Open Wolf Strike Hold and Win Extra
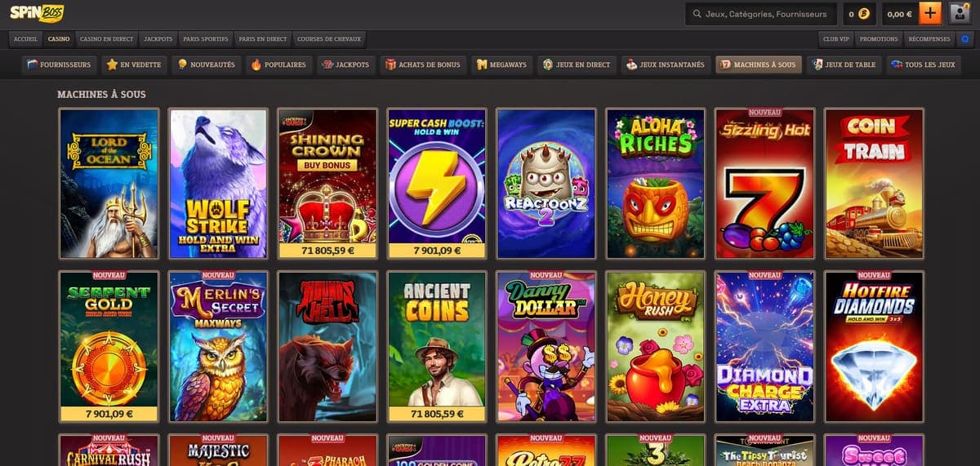The height and width of the screenshot is (466, 980). (x=218, y=184)
